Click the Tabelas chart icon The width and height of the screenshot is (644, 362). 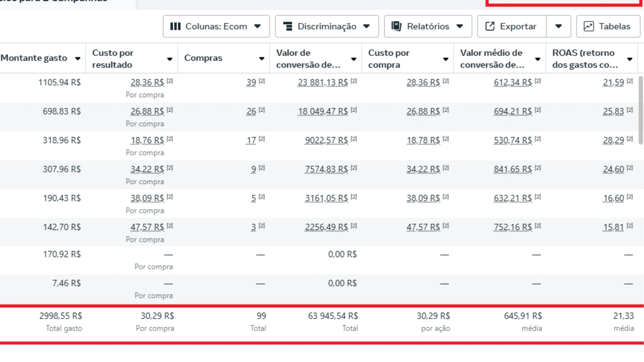coord(589,26)
